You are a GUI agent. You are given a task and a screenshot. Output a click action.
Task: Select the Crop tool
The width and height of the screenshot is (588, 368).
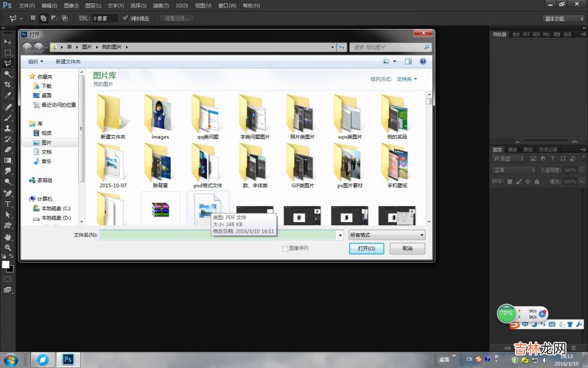(8, 85)
